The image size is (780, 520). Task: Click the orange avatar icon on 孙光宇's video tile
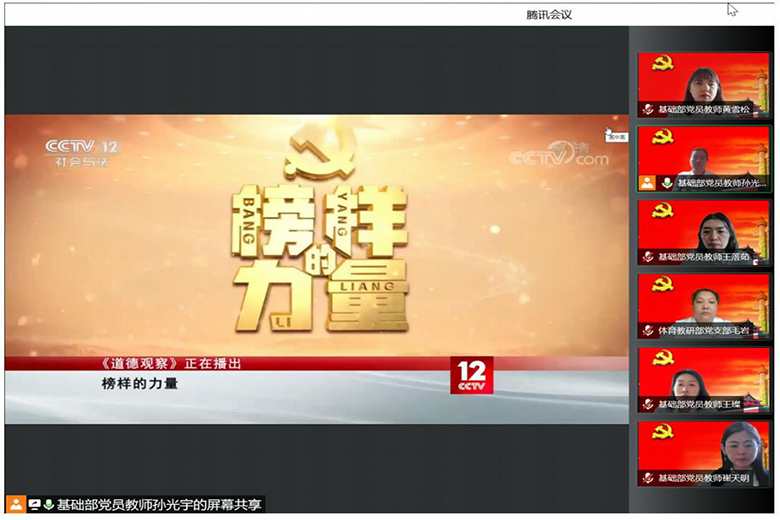647,183
